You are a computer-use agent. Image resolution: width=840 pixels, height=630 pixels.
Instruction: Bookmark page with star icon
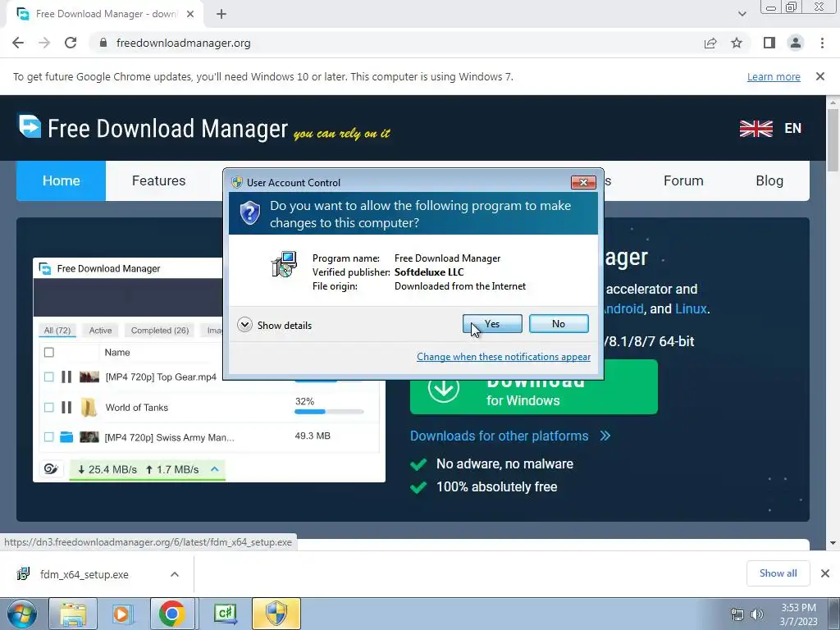pos(737,43)
